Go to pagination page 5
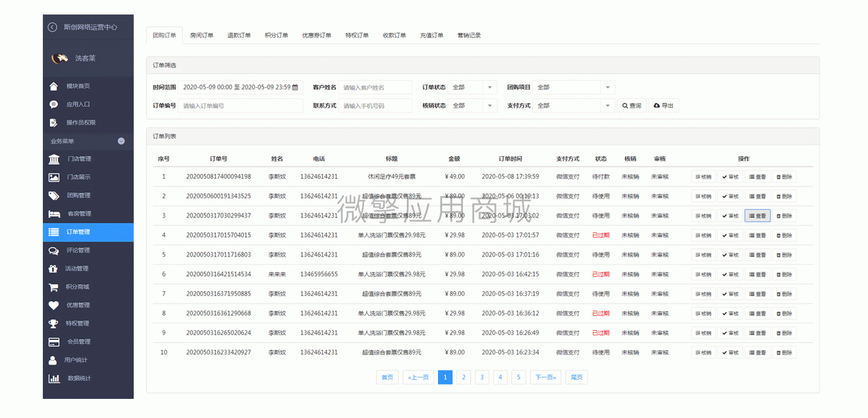Image resolution: width=868 pixels, height=418 pixels. tap(519, 377)
